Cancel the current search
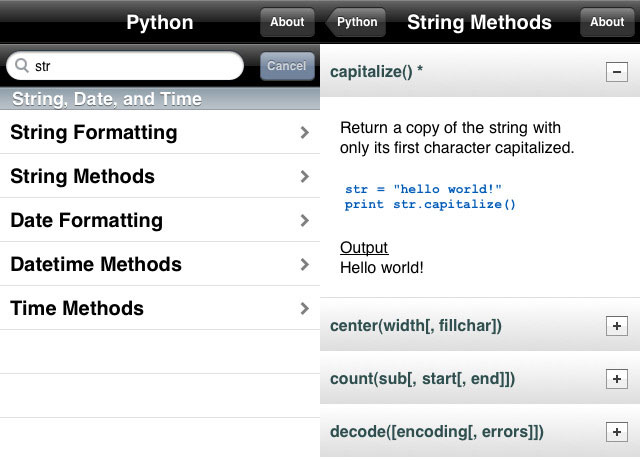640x460 pixels. (287, 66)
